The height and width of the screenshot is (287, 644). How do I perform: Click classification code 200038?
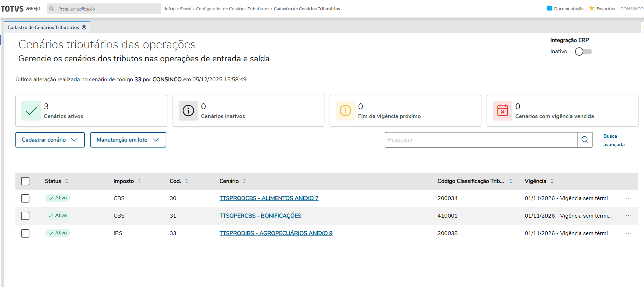(x=448, y=233)
